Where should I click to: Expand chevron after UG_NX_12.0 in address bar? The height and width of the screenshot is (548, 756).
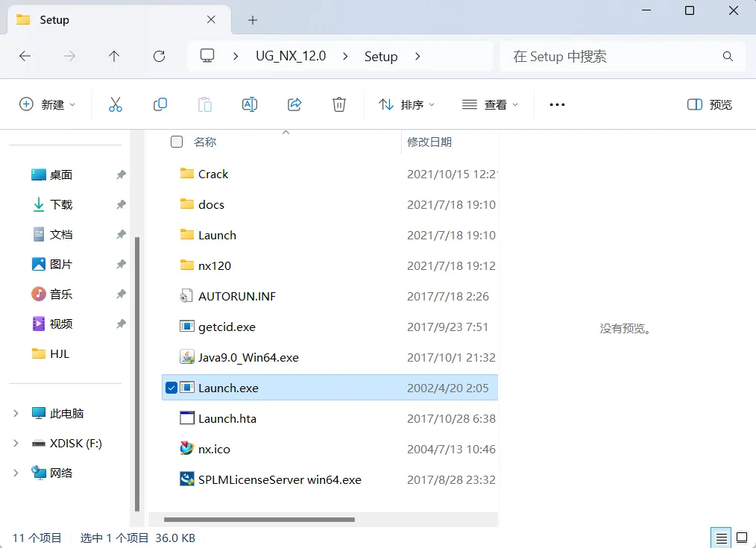tap(345, 57)
